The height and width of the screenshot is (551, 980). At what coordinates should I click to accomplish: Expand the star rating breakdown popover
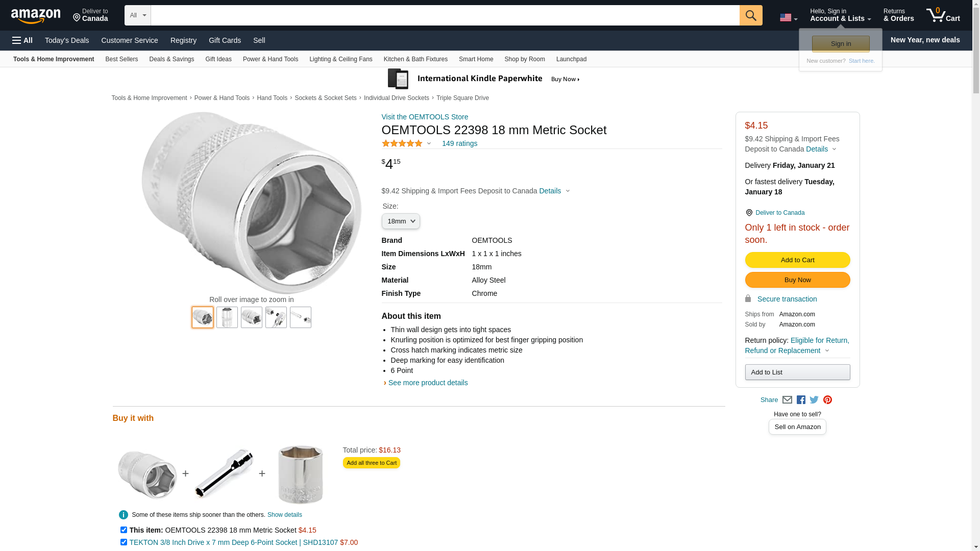[407, 144]
